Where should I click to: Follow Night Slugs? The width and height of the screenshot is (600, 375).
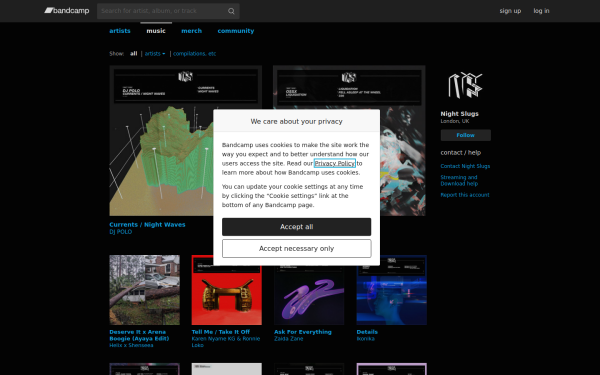point(465,135)
